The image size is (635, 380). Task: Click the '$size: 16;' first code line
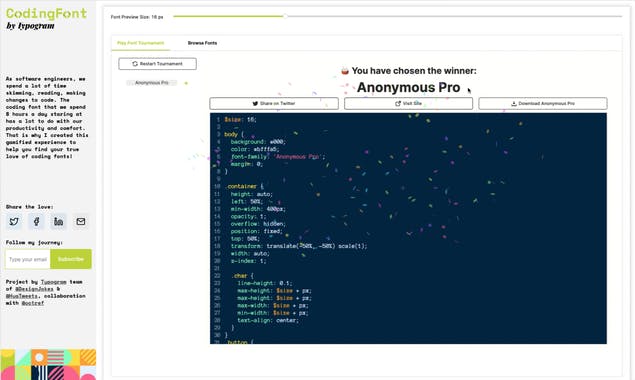click(241, 120)
